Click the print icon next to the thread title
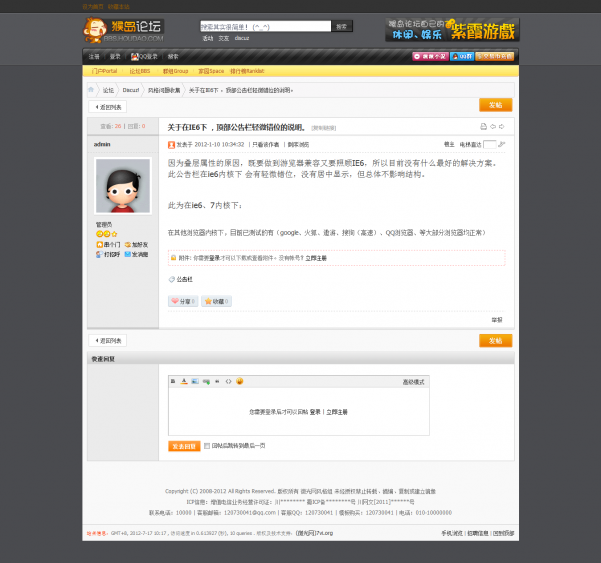The height and width of the screenshot is (563, 601). pos(483,126)
